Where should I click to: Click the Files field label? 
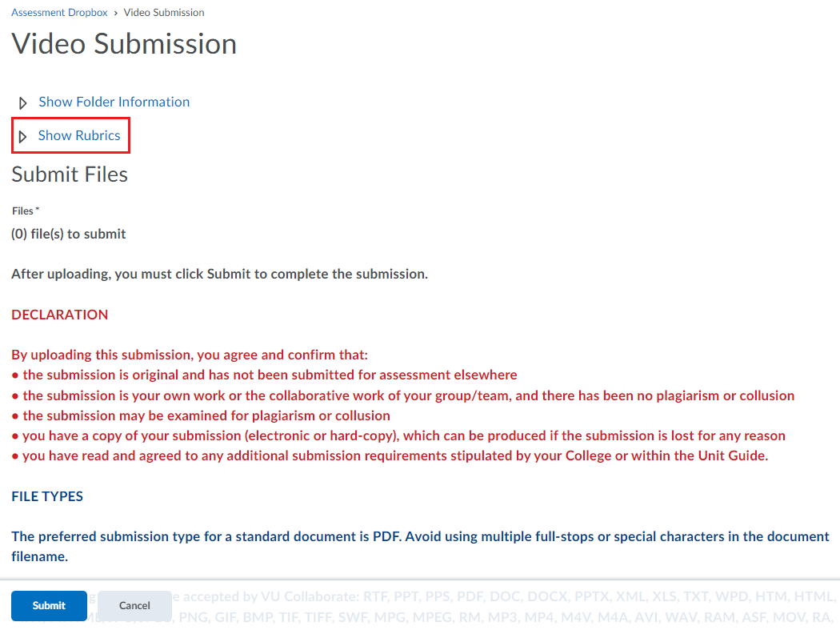coord(22,211)
